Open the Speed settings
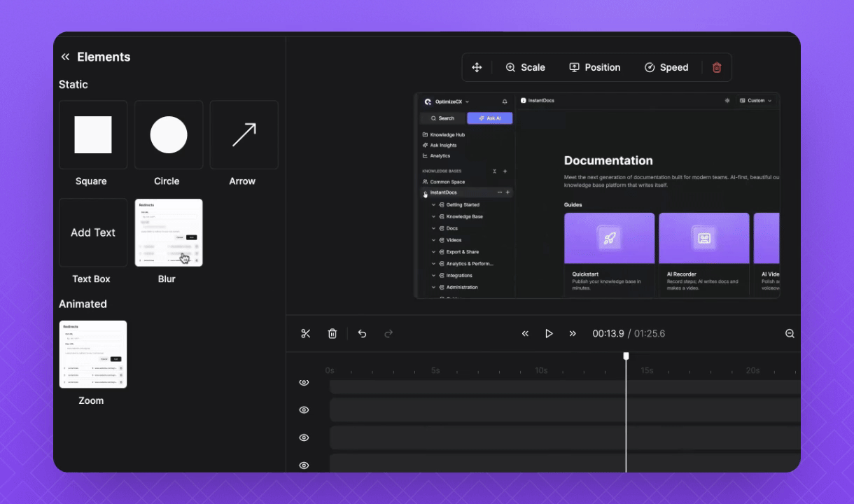The image size is (854, 504). click(666, 68)
